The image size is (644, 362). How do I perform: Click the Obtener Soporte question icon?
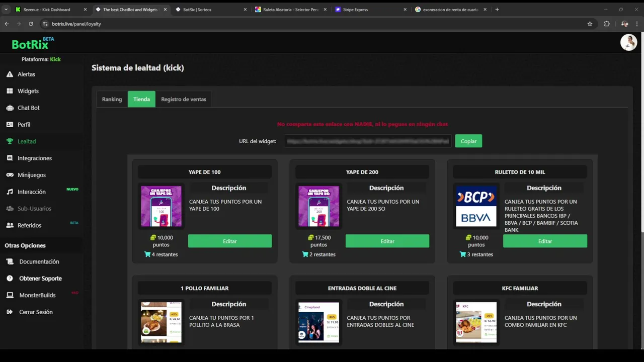[10, 279]
